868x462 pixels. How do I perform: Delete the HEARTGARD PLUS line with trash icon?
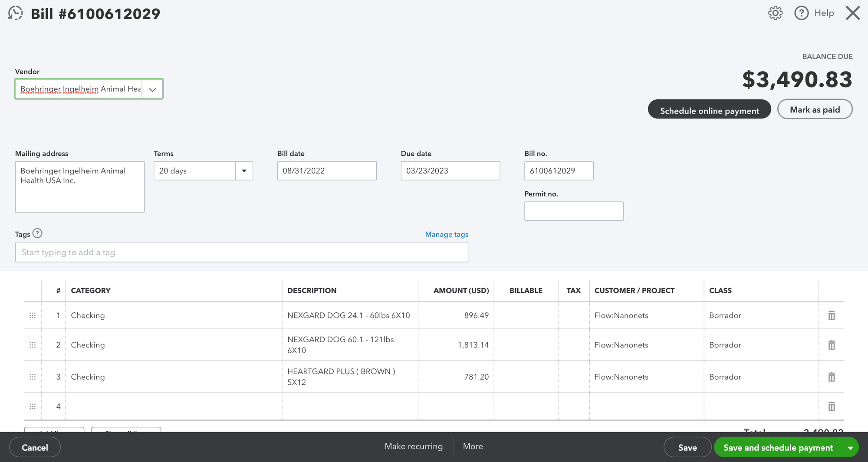831,377
